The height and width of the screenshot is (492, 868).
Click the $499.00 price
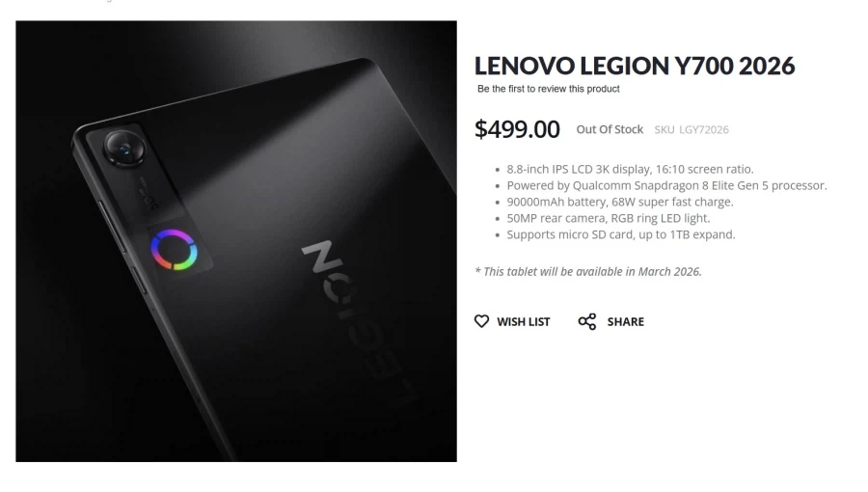pyautogui.click(x=517, y=129)
